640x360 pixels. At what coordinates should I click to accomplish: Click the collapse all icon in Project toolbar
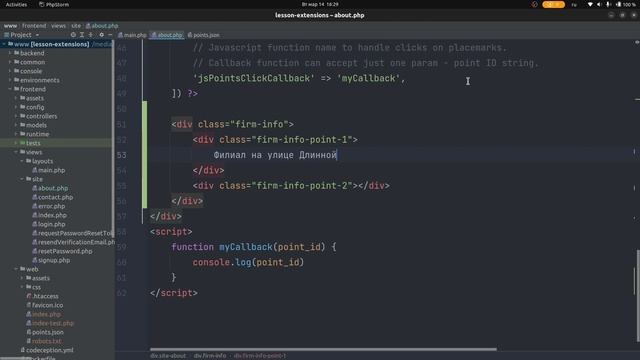pos(91,35)
